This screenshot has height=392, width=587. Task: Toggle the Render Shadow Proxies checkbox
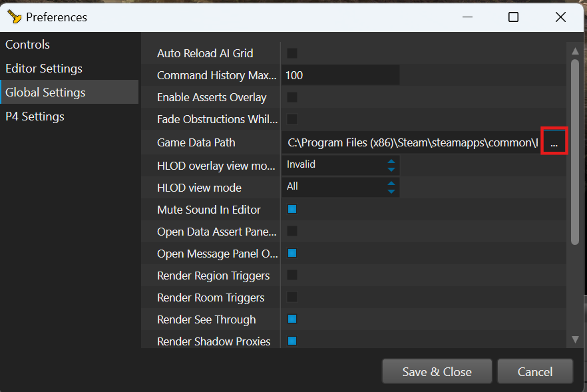tap(292, 341)
